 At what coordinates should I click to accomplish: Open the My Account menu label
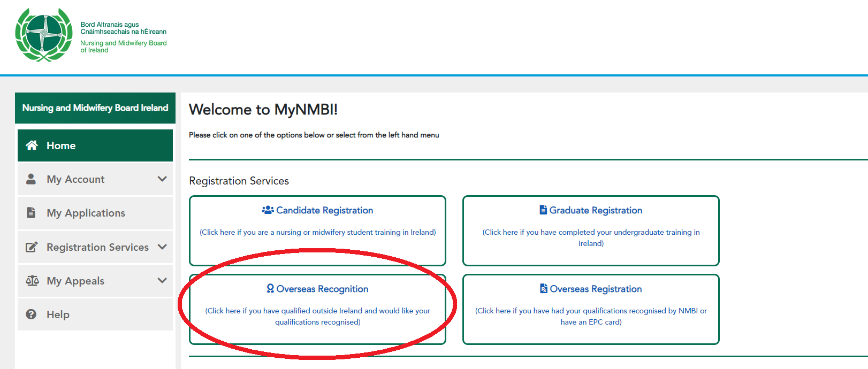pyautogui.click(x=75, y=179)
